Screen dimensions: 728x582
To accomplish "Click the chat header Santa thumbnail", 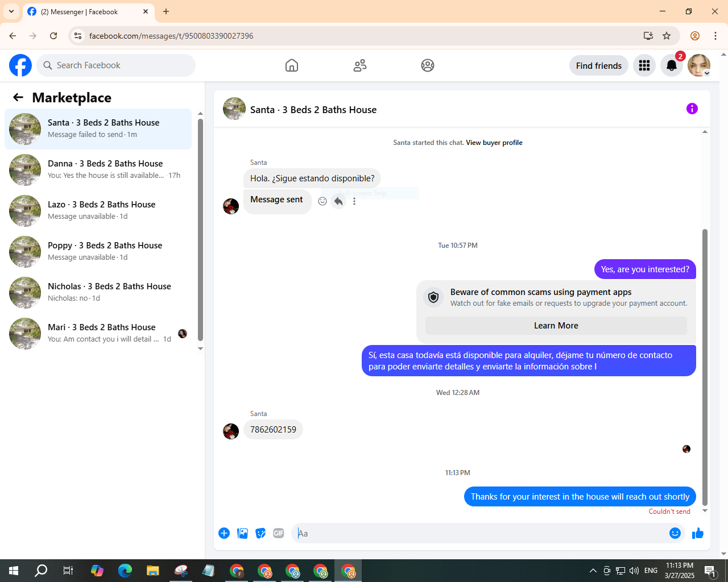I will click(x=234, y=109).
